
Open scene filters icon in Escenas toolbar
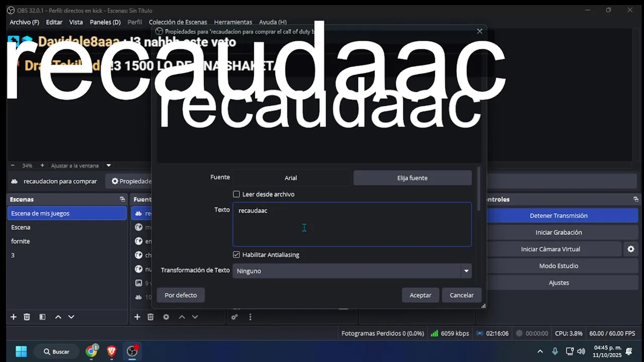pos(42,317)
